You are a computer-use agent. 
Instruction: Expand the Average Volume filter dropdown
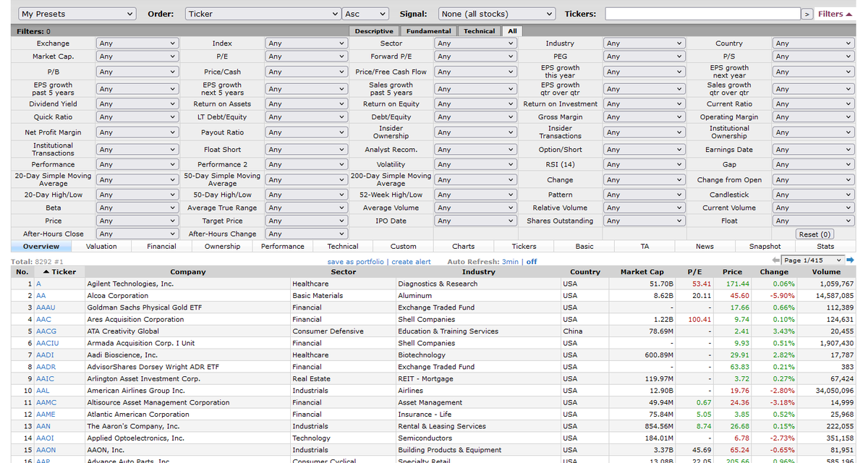coord(475,208)
